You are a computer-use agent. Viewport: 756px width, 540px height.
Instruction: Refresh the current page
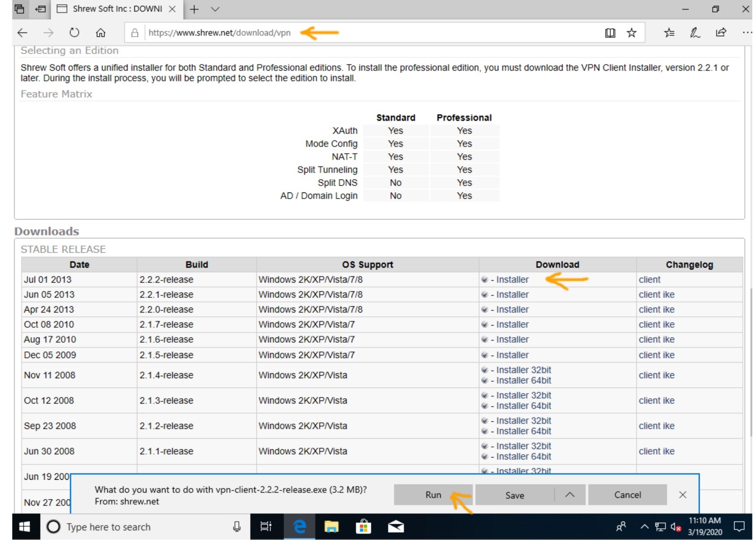point(74,33)
